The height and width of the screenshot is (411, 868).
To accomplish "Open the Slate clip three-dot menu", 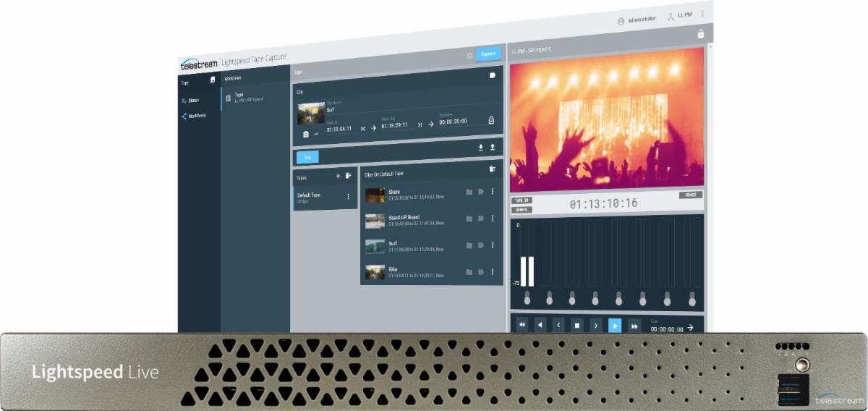I will (x=493, y=192).
